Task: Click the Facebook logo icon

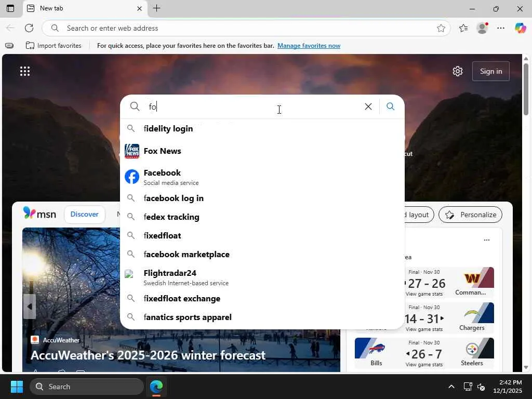Action: click(x=131, y=177)
